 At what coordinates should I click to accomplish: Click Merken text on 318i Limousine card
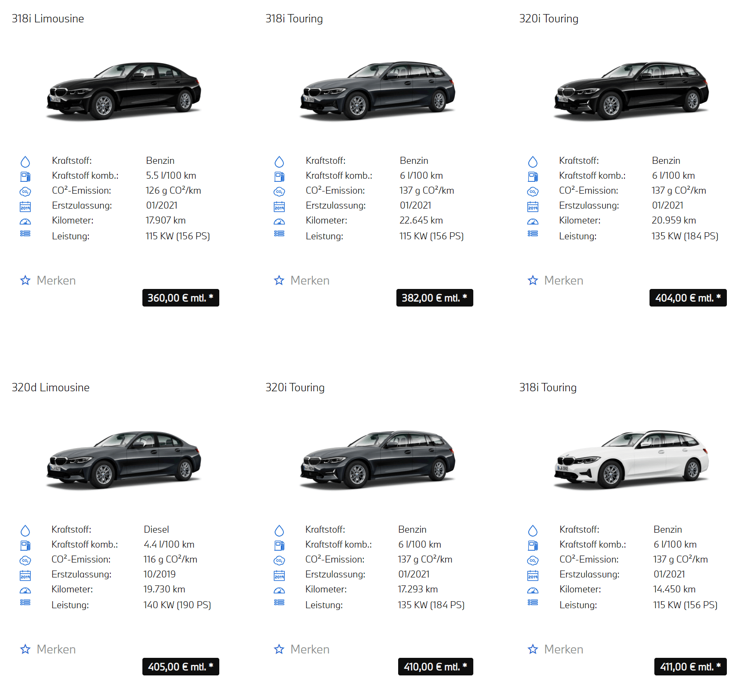(56, 280)
